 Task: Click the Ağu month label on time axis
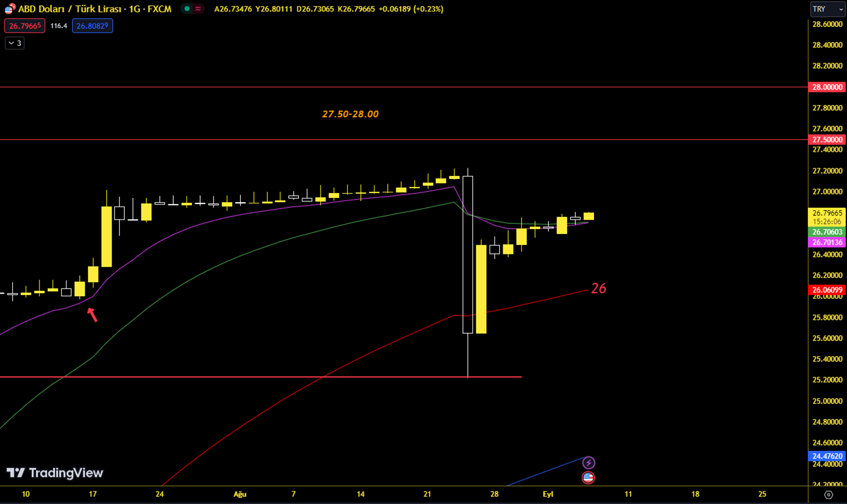point(240,494)
